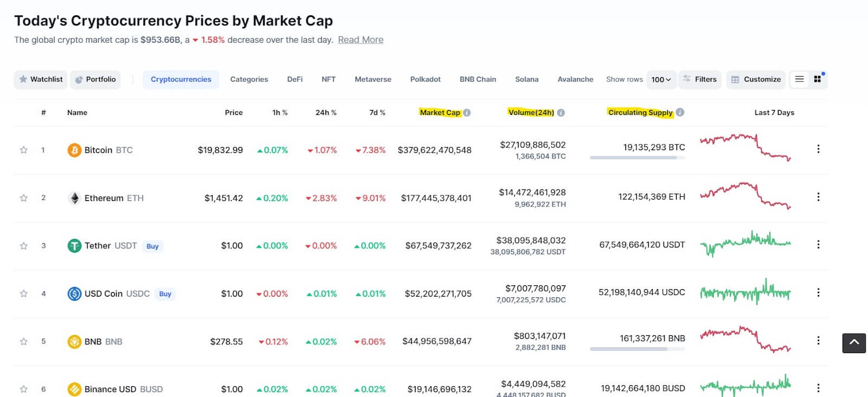
Task: Click the Bitcoin logo icon
Action: point(74,150)
